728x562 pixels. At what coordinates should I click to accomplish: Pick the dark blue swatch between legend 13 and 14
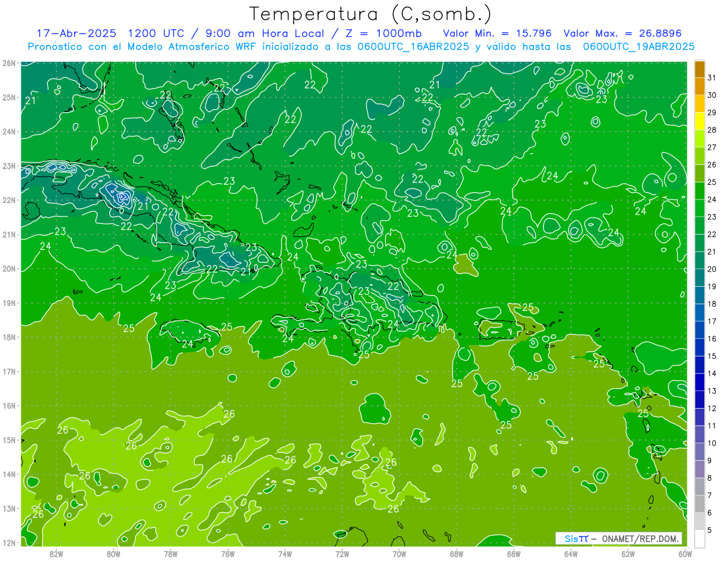coord(699,382)
